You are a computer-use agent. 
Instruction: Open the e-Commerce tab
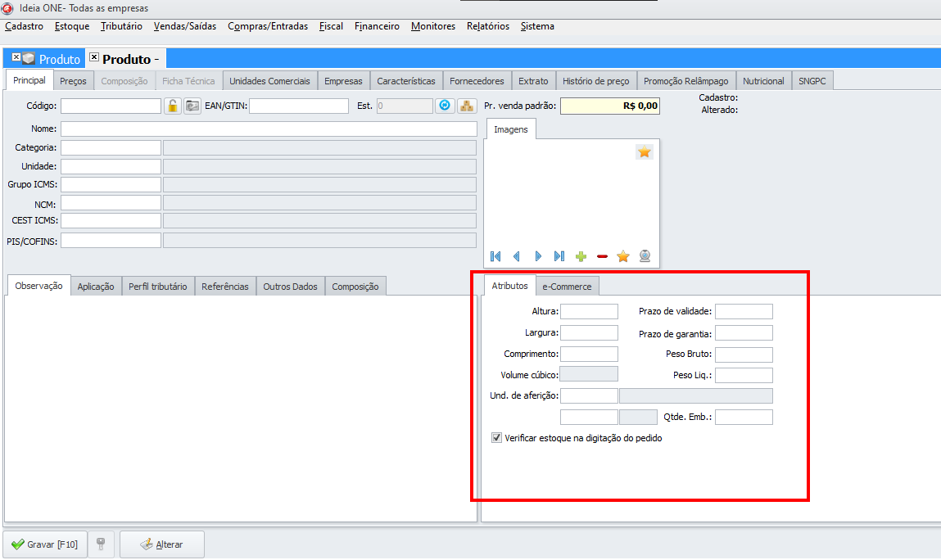568,286
